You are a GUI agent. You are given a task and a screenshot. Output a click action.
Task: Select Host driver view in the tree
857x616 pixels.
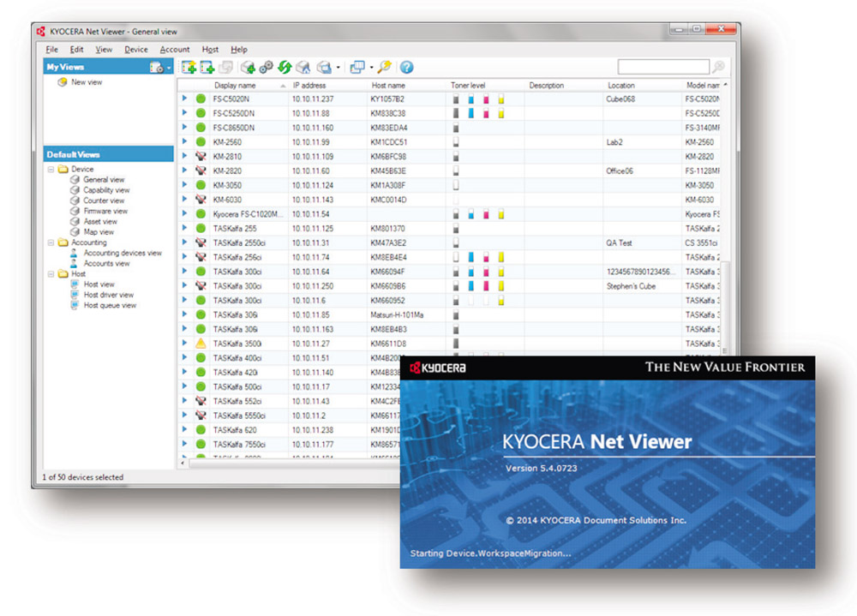(109, 295)
